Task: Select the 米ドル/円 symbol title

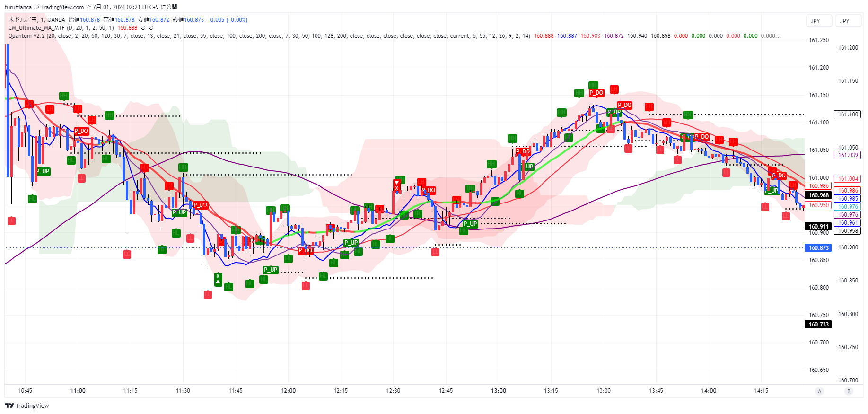Action: (23, 20)
